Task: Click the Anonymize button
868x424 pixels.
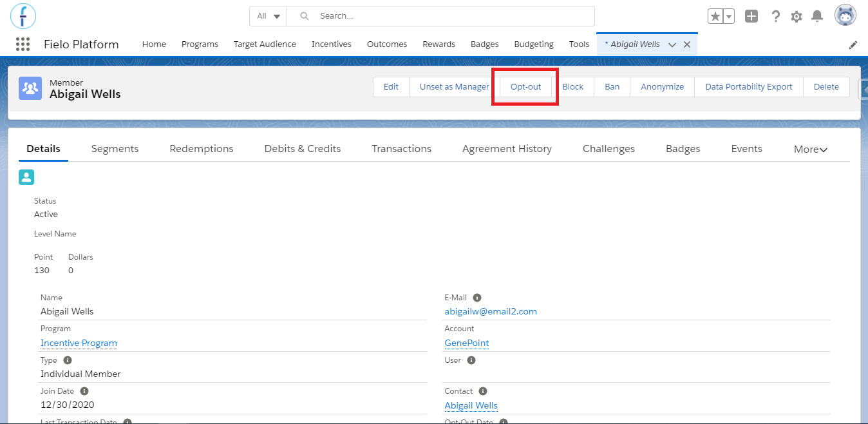Action: [x=662, y=87]
